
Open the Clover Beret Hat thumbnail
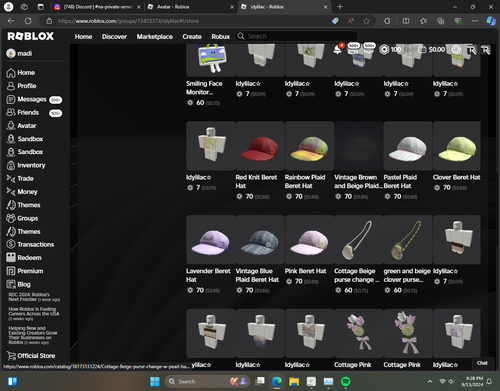(457, 146)
